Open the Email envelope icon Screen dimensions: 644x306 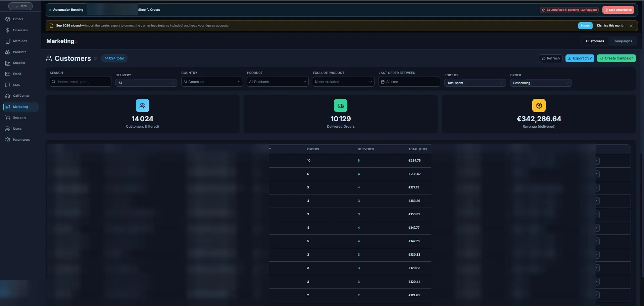[8, 74]
